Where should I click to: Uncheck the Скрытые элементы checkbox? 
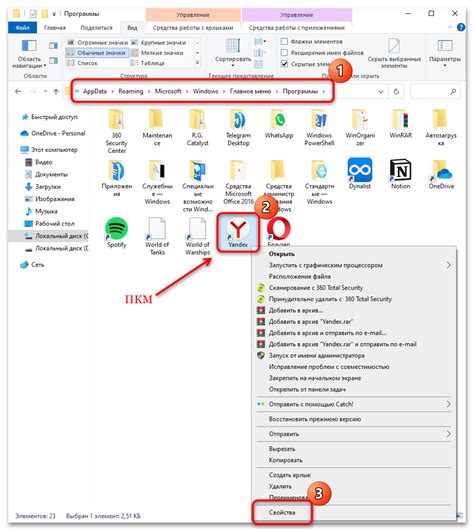pyautogui.click(x=284, y=64)
